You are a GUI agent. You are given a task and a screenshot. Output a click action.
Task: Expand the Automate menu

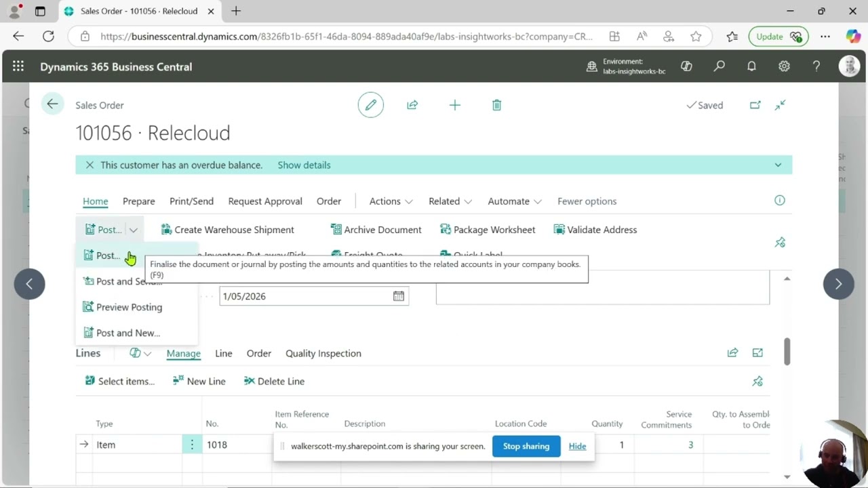[515, 201]
